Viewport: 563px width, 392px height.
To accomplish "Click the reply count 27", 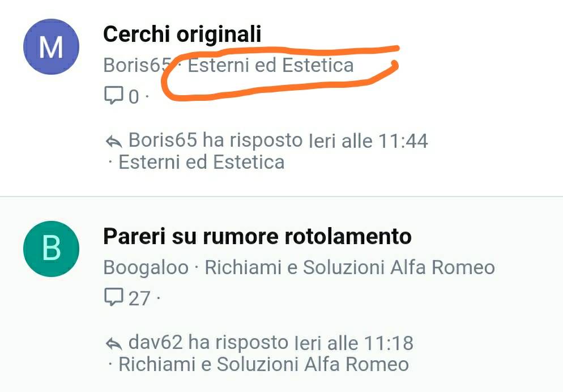I will 139,299.
